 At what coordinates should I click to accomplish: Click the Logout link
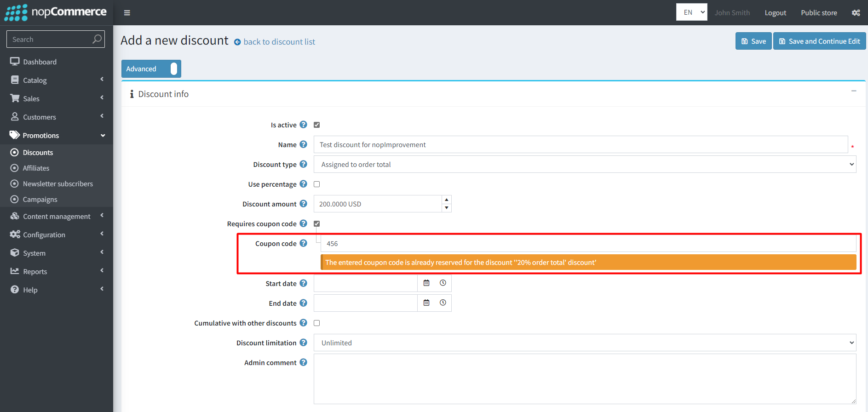775,13
